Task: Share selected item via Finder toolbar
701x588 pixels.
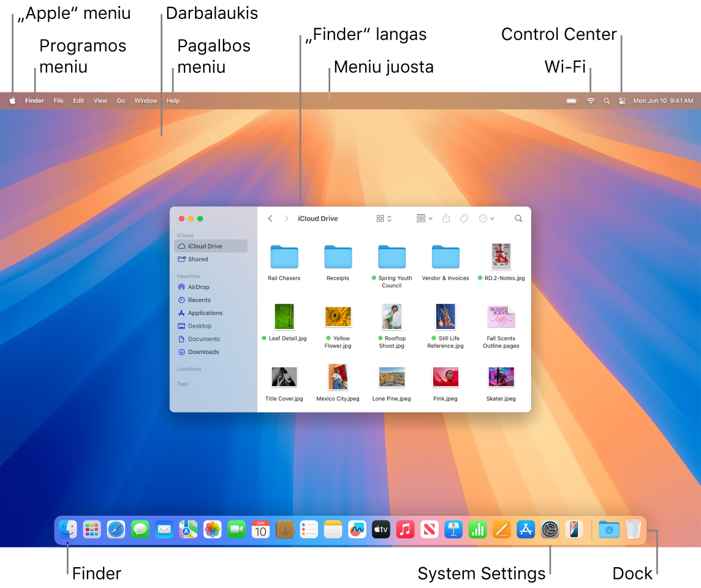Action: (x=446, y=219)
